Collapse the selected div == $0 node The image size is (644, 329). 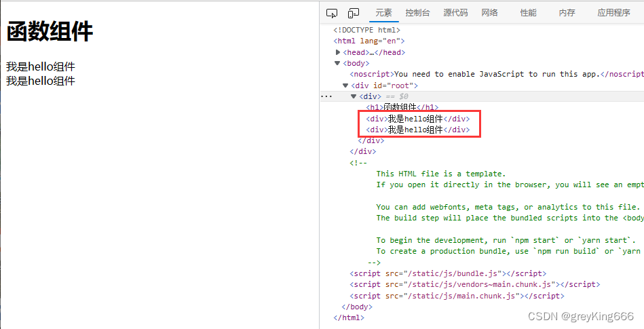pyautogui.click(x=354, y=96)
